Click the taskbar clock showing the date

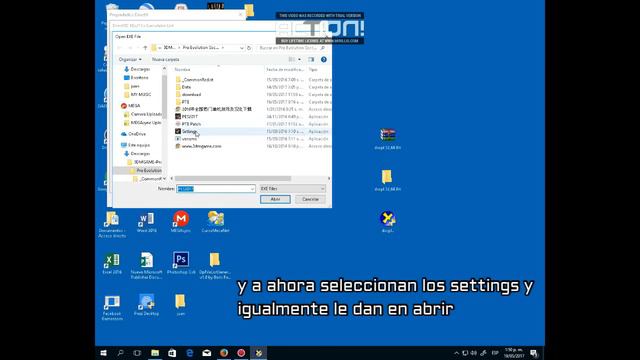point(514,353)
